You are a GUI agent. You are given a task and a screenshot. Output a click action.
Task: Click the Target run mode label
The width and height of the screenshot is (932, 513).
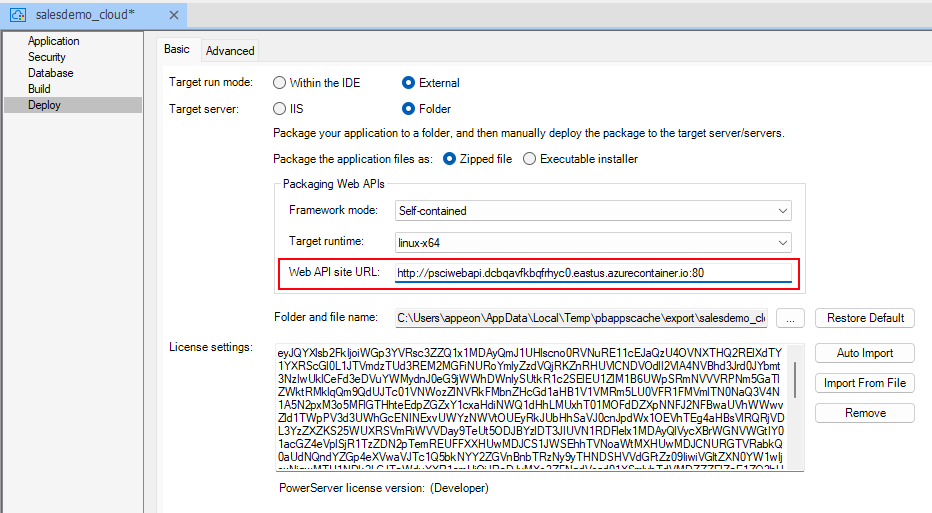211,82
